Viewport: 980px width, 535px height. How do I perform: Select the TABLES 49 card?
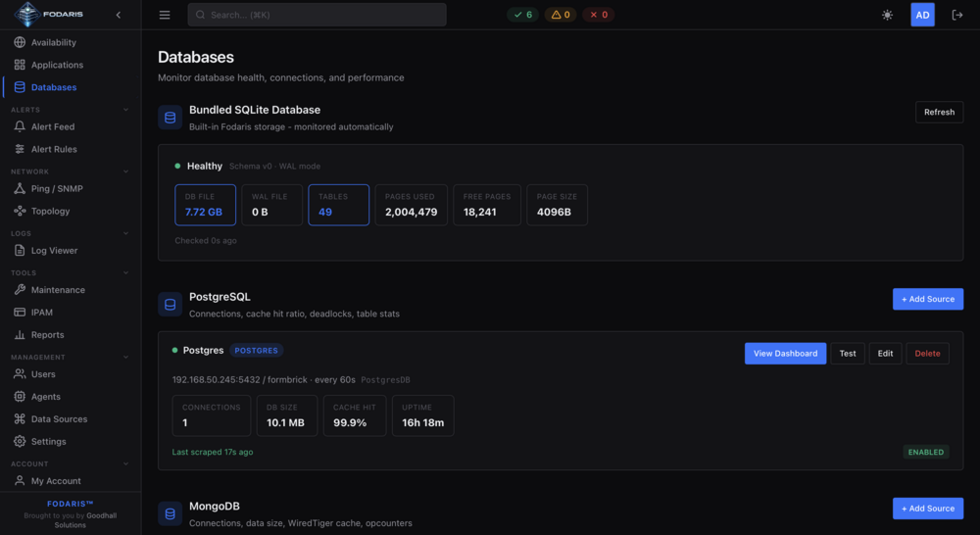pyautogui.click(x=339, y=205)
